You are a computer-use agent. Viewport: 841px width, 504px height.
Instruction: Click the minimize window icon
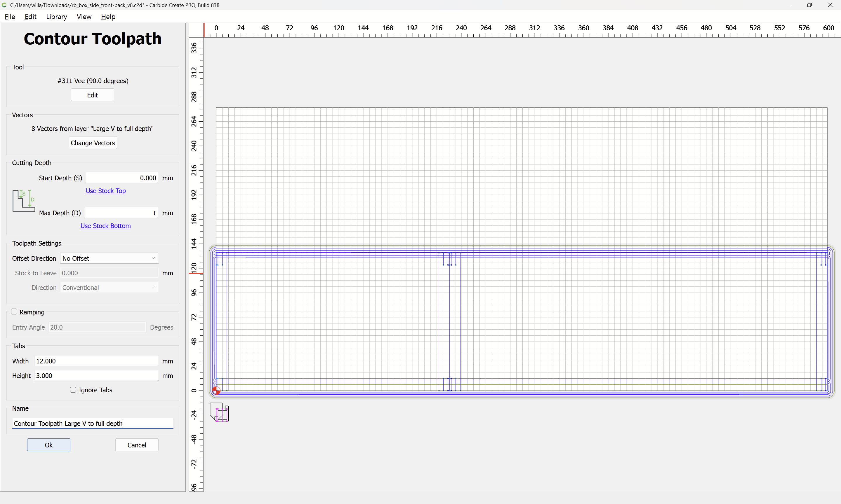[789, 5]
